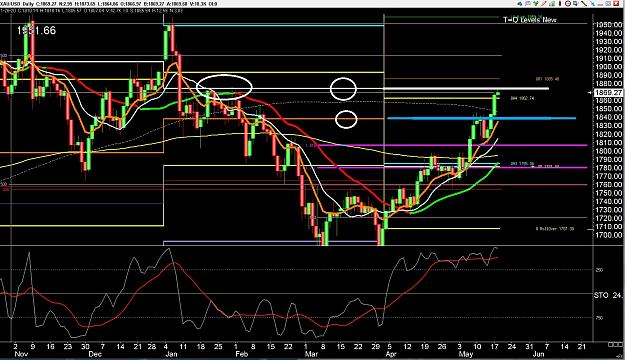
Task: Click the Mar month label on time axis
Action: pyautogui.click(x=311, y=354)
